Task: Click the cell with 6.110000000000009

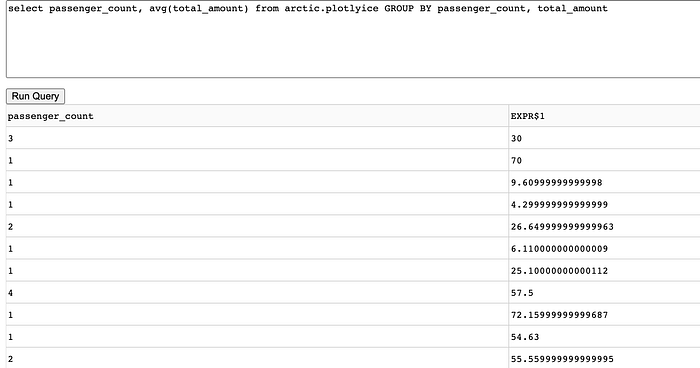Action: (x=604, y=248)
